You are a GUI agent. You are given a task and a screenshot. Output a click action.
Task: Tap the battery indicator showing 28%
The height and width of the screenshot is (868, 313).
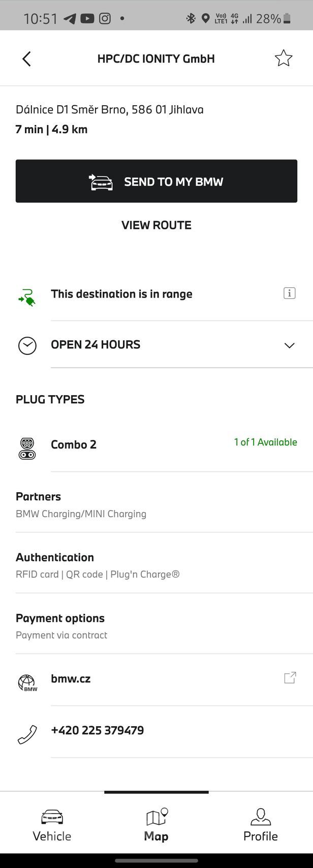pyautogui.click(x=288, y=18)
